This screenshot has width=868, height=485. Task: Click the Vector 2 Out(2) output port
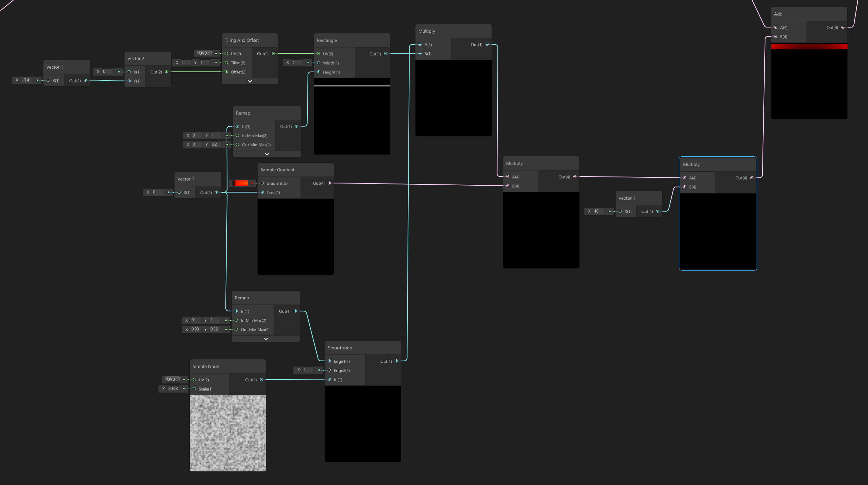(167, 72)
